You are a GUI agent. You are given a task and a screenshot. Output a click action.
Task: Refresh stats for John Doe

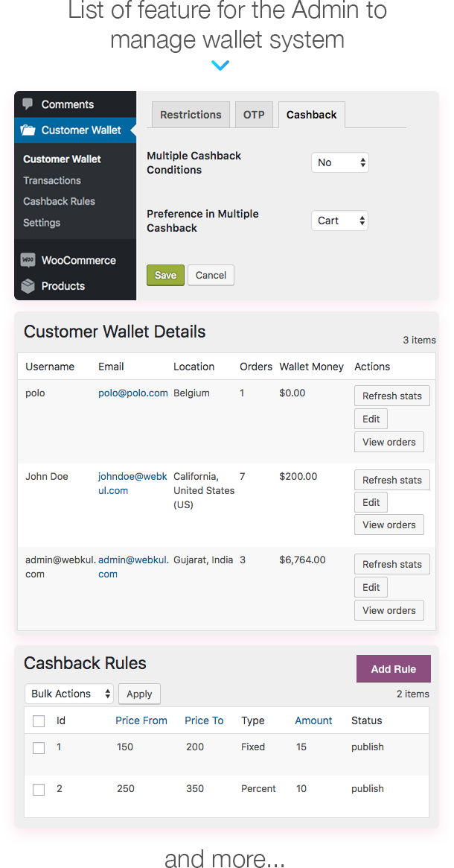coord(392,480)
